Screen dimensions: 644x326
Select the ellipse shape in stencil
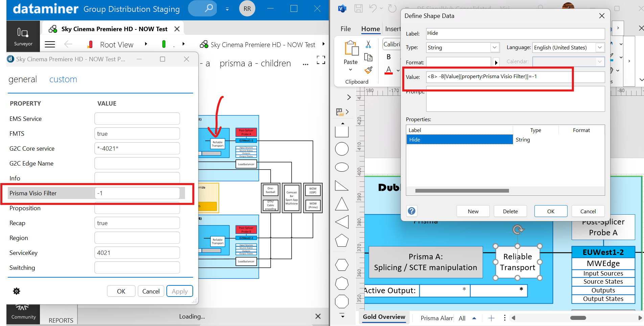tap(342, 167)
